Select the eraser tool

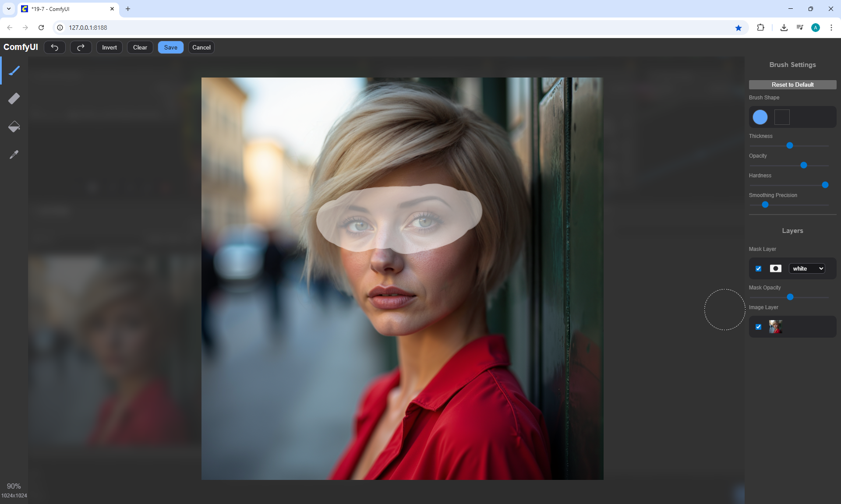[x=14, y=99]
